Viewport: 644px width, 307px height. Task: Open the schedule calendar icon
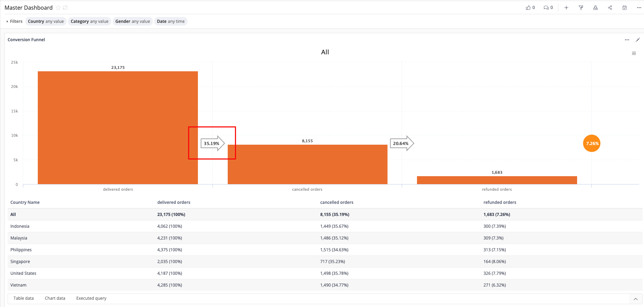click(625, 8)
